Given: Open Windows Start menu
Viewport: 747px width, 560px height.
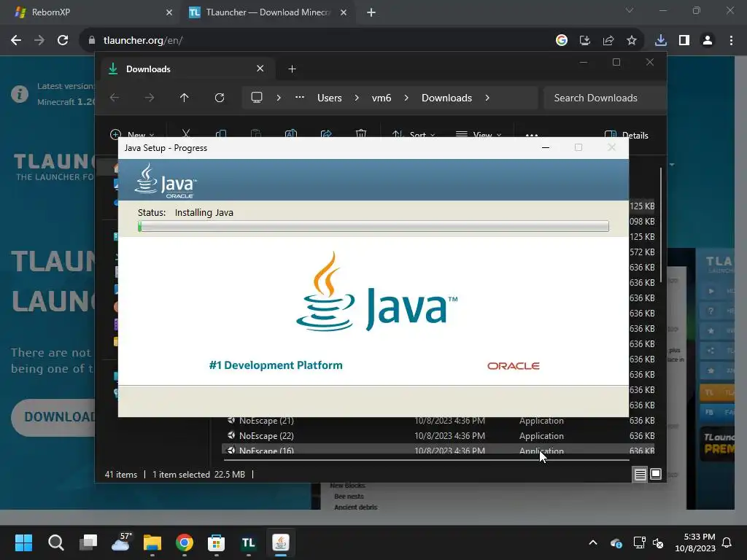Looking at the screenshot, I should coord(23,542).
